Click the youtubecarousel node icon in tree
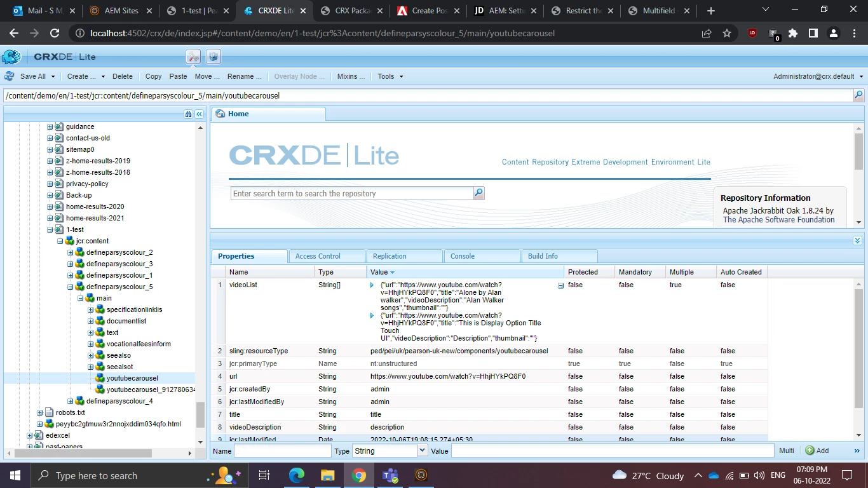This screenshot has height=488, width=868. tap(100, 378)
